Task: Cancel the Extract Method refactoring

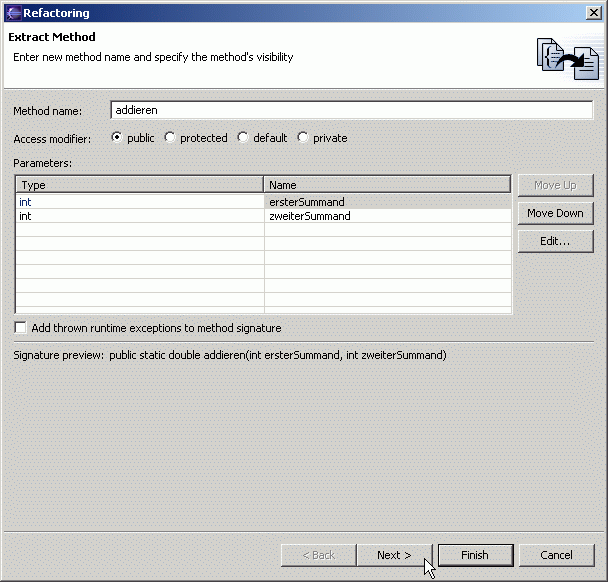Action: [556, 555]
